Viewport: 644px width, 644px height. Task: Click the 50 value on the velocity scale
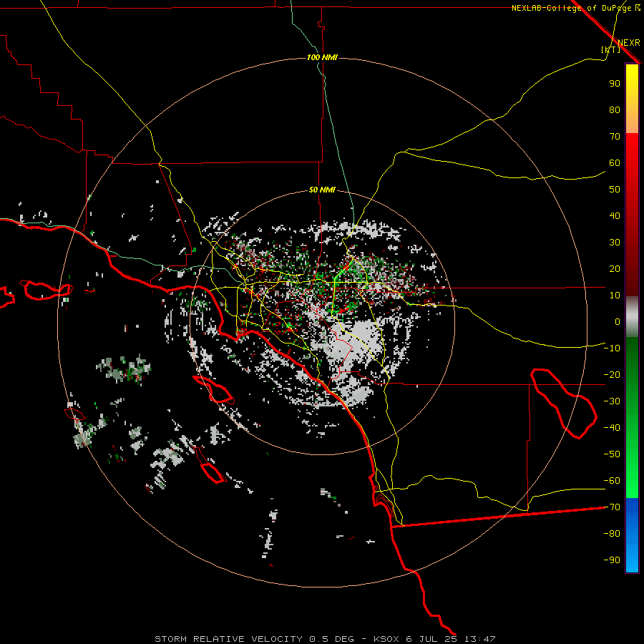coord(615,190)
